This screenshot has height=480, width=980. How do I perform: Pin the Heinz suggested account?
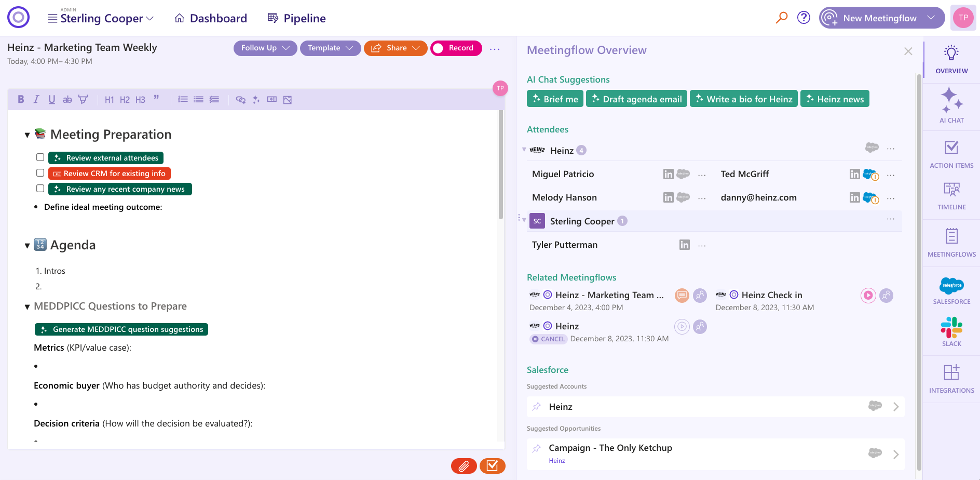pyautogui.click(x=537, y=406)
